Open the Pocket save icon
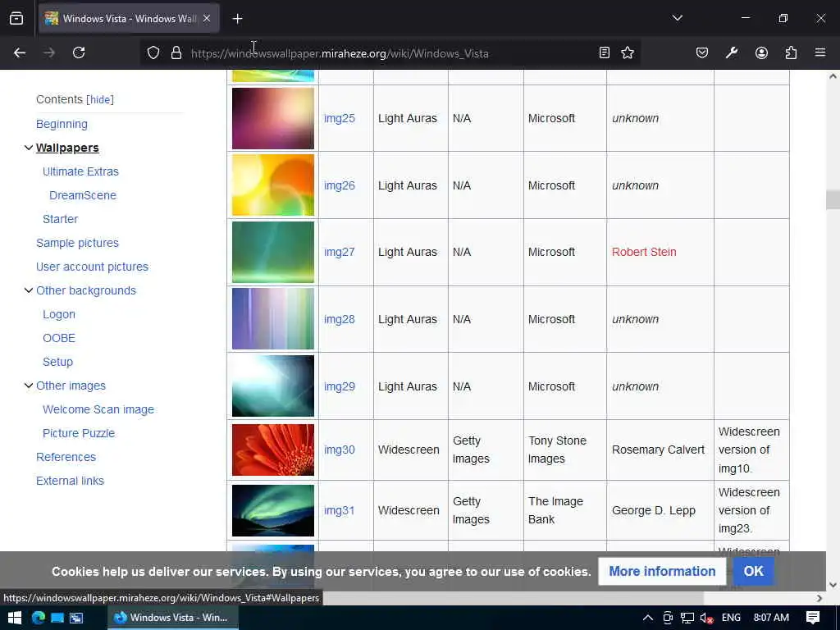840x630 pixels. pos(702,52)
